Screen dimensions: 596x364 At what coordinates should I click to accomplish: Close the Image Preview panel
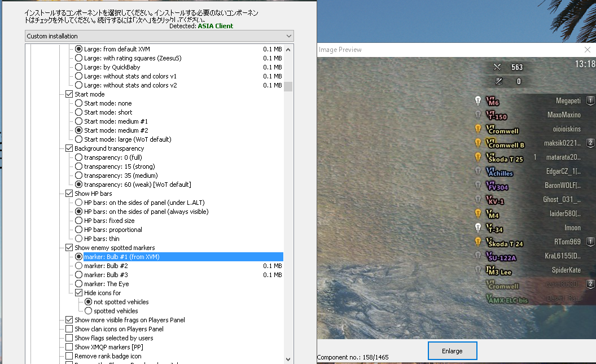point(588,50)
